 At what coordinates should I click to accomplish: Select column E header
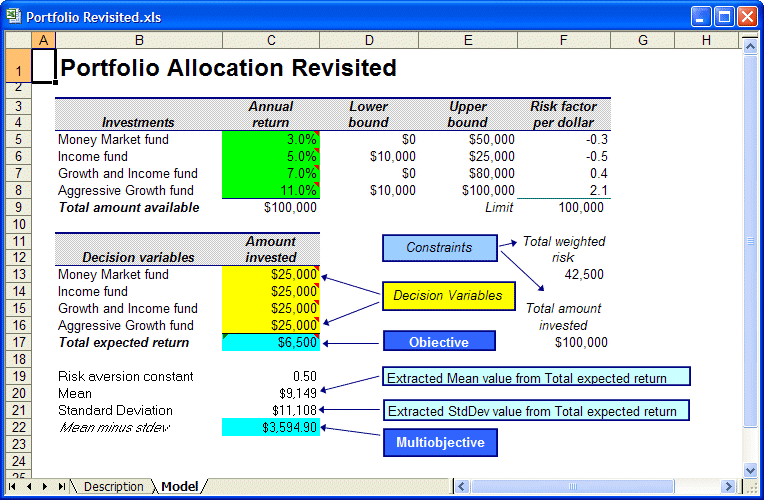468,40
